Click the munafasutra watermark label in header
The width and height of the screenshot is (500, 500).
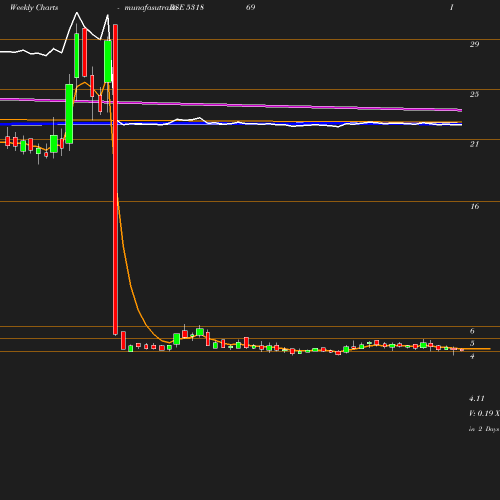pyautogui.click(x=150, y=7)
